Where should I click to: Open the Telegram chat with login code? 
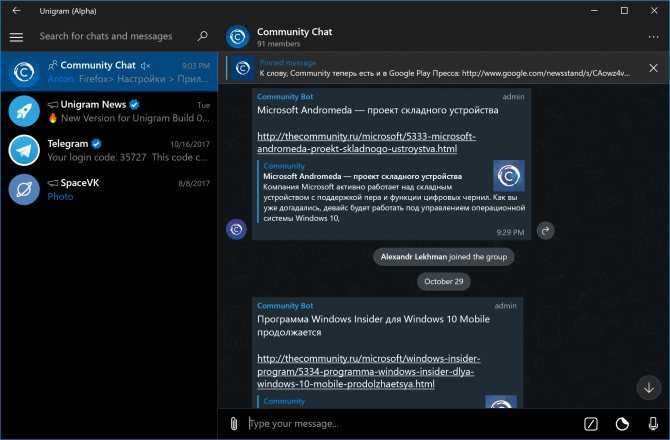pos(109,150)
